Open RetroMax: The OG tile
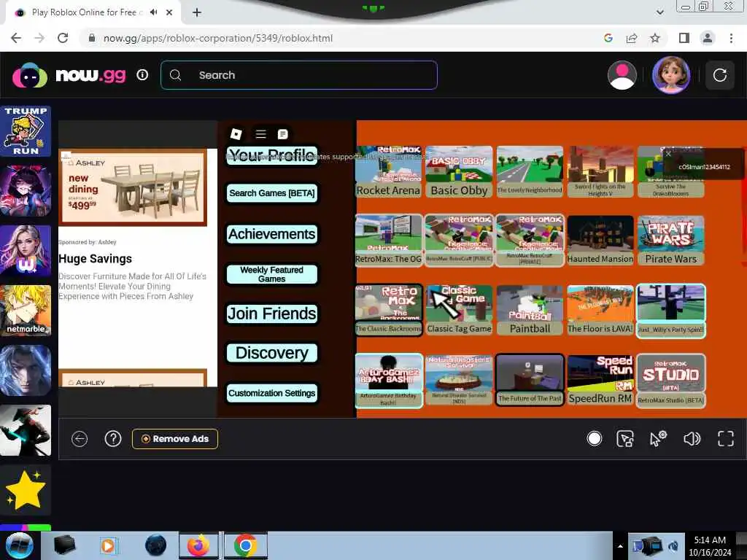This screenshot has width=747, height=560. [388, 240]
